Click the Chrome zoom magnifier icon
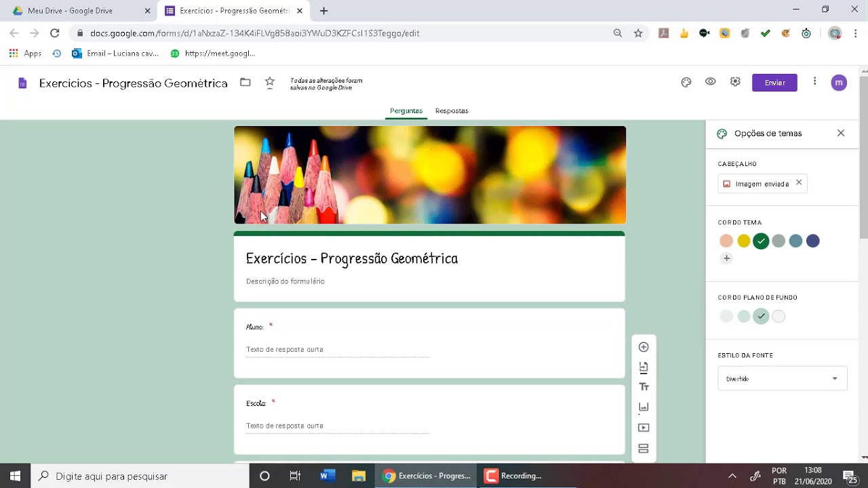 click(617, 33)
